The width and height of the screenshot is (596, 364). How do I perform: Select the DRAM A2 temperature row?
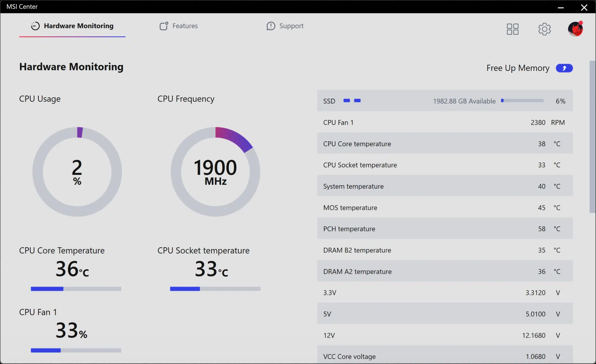445,271
